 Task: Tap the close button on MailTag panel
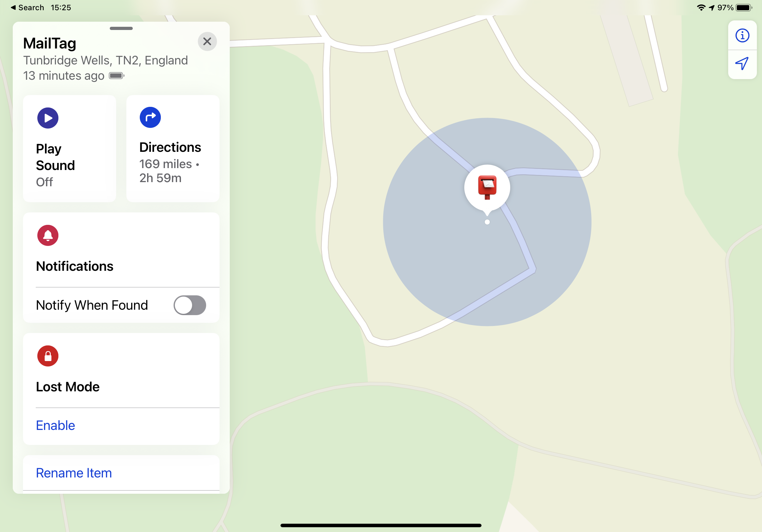click(207, 41)
